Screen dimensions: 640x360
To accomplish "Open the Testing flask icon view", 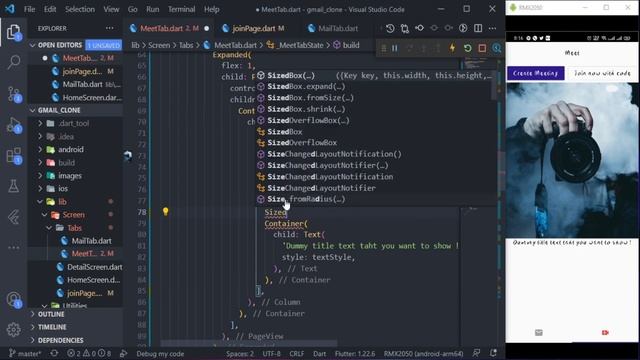I will (x=13, y=186).
